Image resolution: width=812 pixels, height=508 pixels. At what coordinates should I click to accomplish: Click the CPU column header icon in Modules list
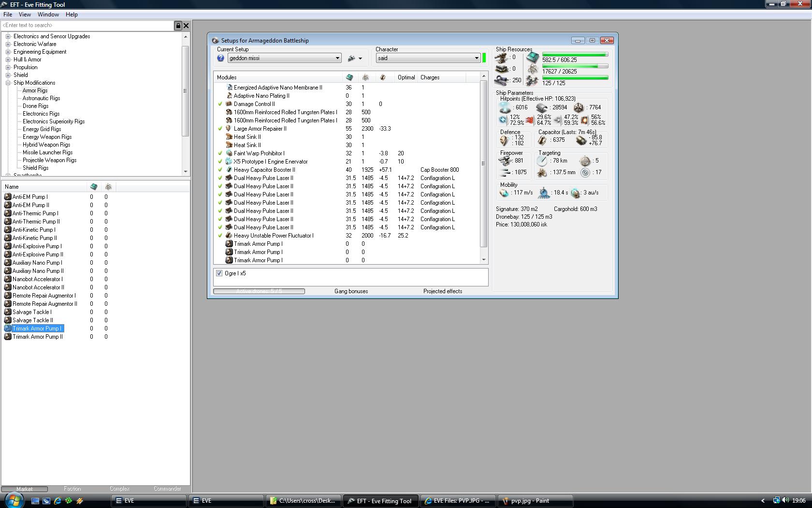(349, 77)
